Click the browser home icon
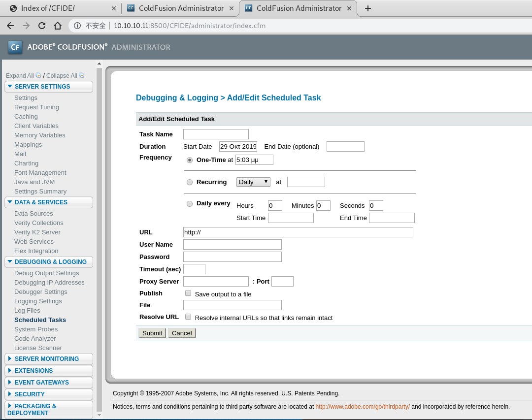Image resolution: width=532 pixels, height=420 pixels. [58, 26]
